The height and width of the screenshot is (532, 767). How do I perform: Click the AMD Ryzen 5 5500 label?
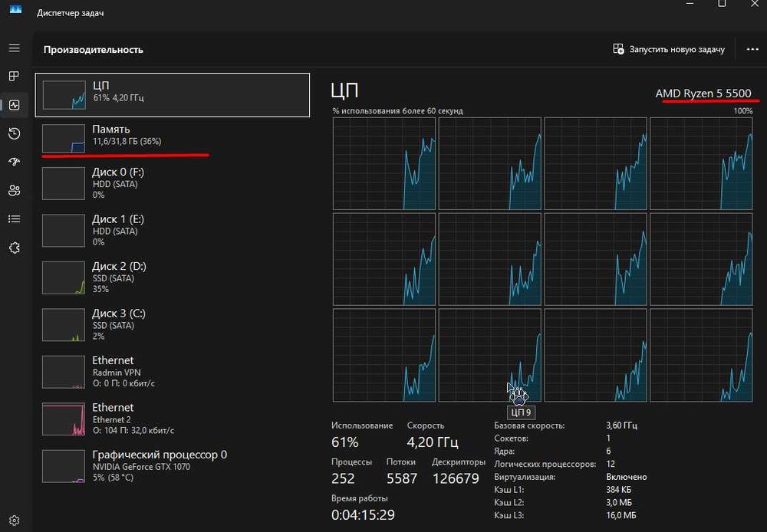pos(703,94)
